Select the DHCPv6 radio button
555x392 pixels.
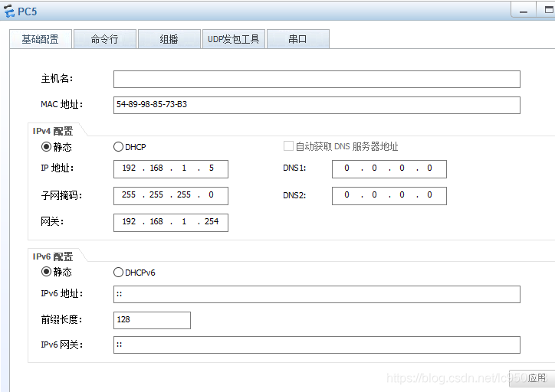pos(118,272)
